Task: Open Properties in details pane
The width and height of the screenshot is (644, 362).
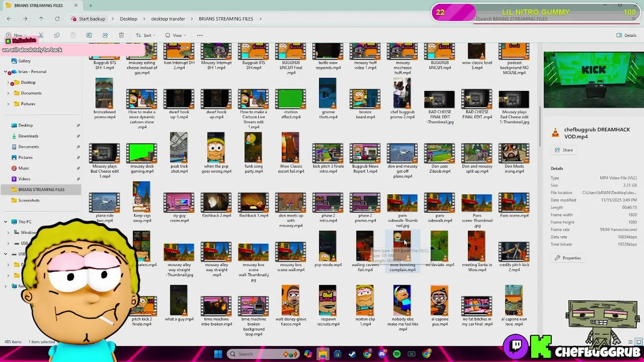Action: [x=568, y=258]
